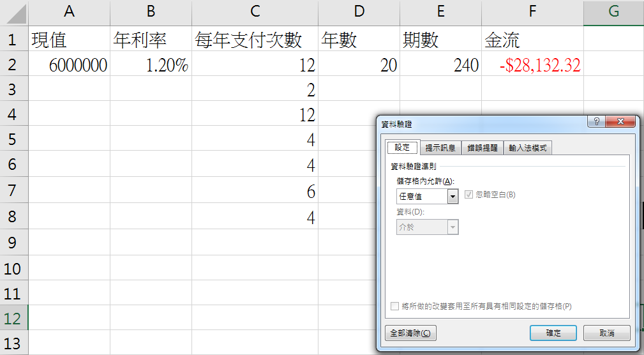Select cell C3 with value 2
Image resolution: width=644 pixels, height=355 pixels.
point(255,89)
